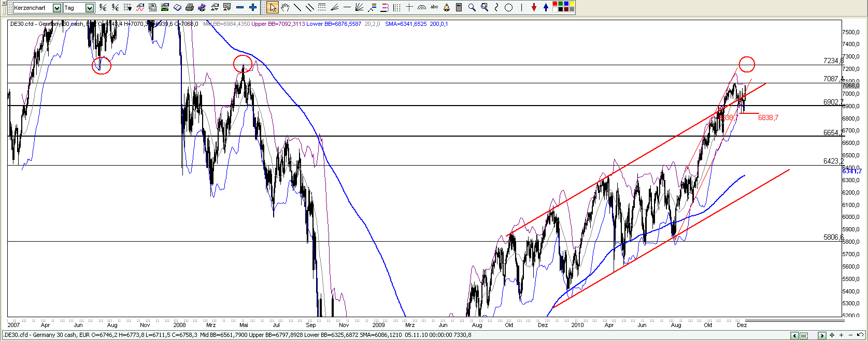Close the toolbar panel with X
The height and width of the screenshot is (341, 868).
(4, 3)
